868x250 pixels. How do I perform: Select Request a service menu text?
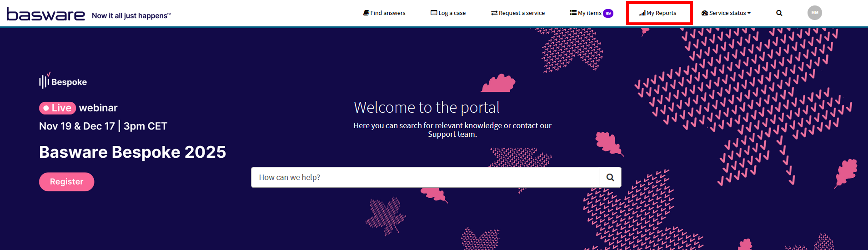point(522,13)
